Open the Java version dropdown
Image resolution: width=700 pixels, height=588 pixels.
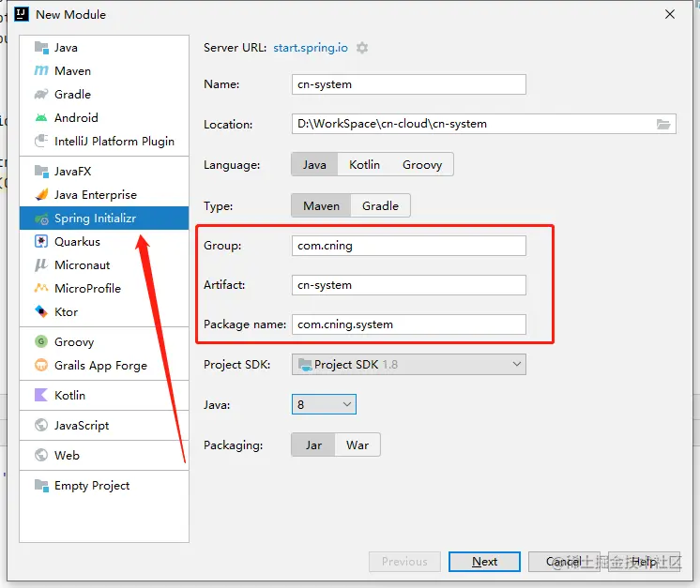(324, 404)
